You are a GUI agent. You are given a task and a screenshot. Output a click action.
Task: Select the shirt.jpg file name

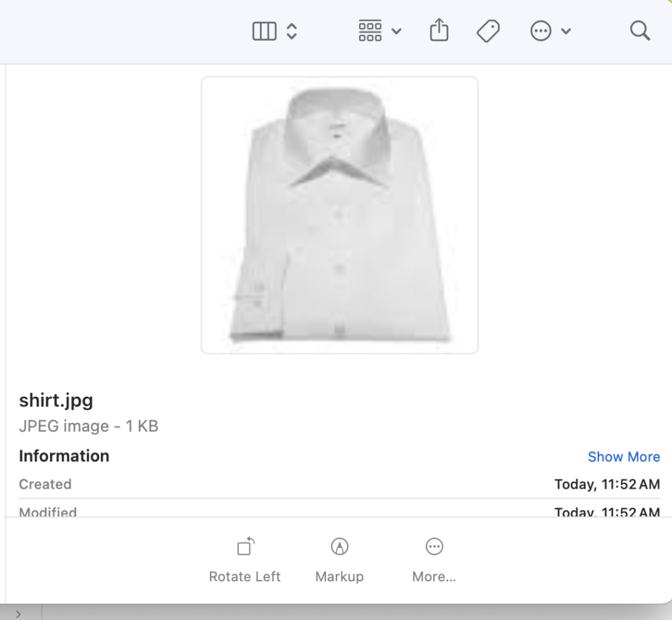click(56, 400)
